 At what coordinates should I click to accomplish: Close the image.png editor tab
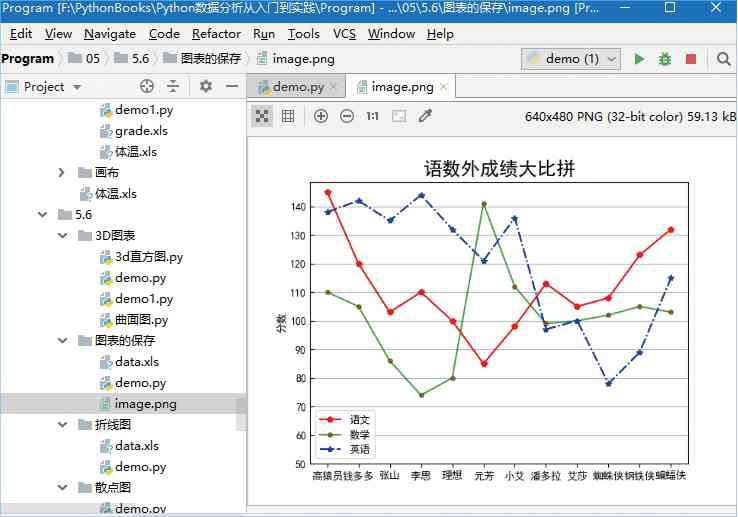click(443, 87)
